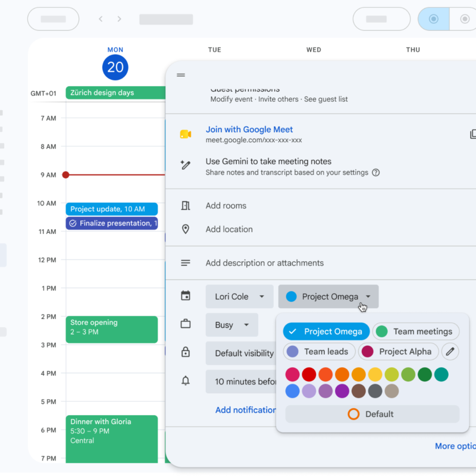This screenshot has height=476, width=476.
Task: Go to next week with right chevron
Action: coord(120,19)
